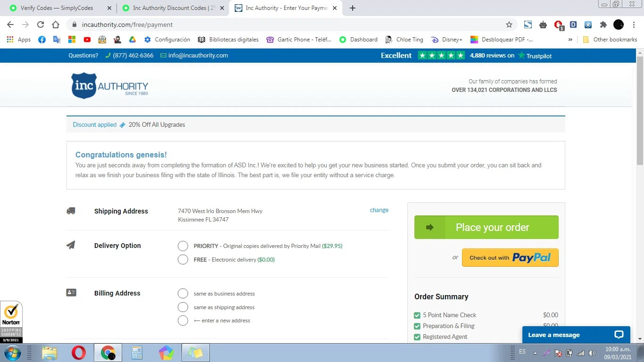Bookmark this page with the star icon
Viewport: 644px width, 362px height.
[509, 25]
